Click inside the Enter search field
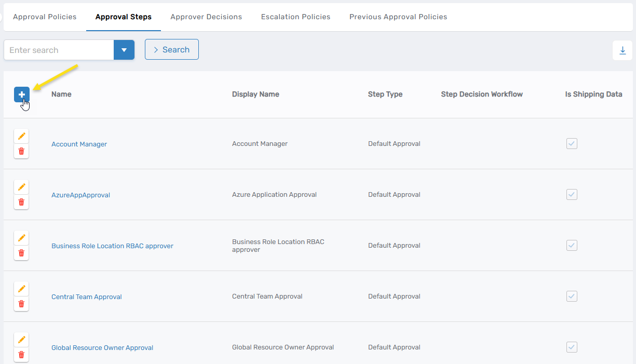This screenshot has height=364, width=636. click(57, 50)
